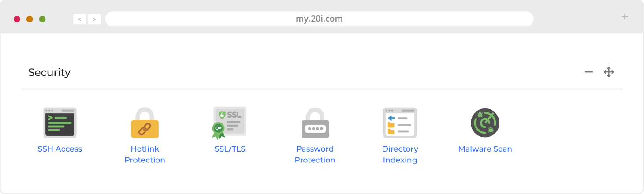Viewport: 644px width, 194px height.
Task: Click the SSL/TLS text link
Action: tap(230, 149)
